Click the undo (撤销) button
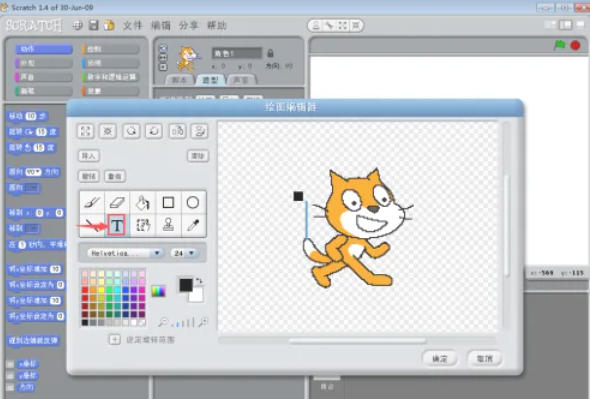The height and width of the screenshot is (399, 590). pyautogui.click(x=89, y=176)
